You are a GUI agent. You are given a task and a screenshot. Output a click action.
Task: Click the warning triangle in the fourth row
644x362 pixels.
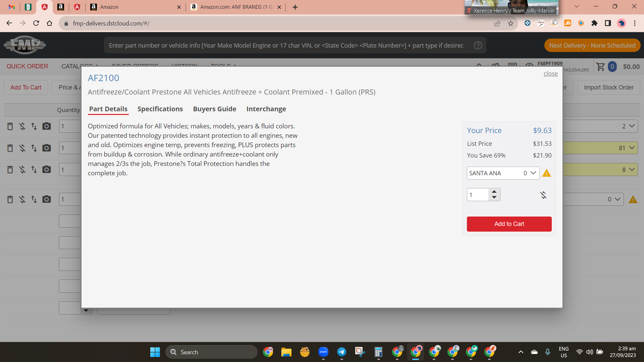click(x=633, y=199)
